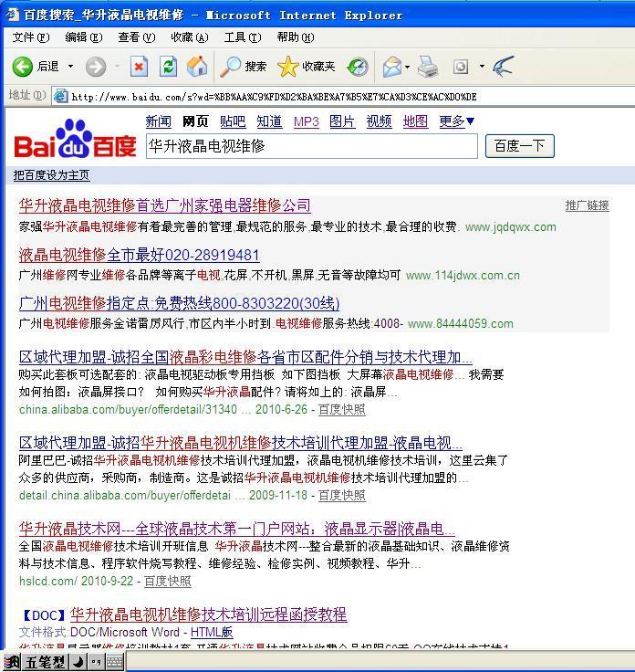Open the 工具(T) menu
Image resolution: width=635 pixels, height=672 pixels.
coord(242,37)
